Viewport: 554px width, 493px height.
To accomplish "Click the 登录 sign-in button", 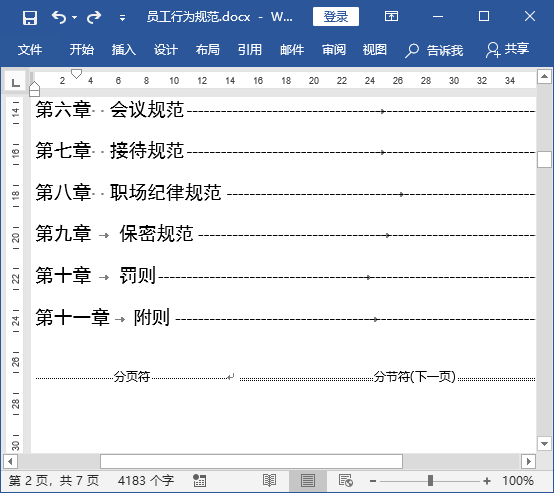I will pyautogui.click(x=336, y=17).
